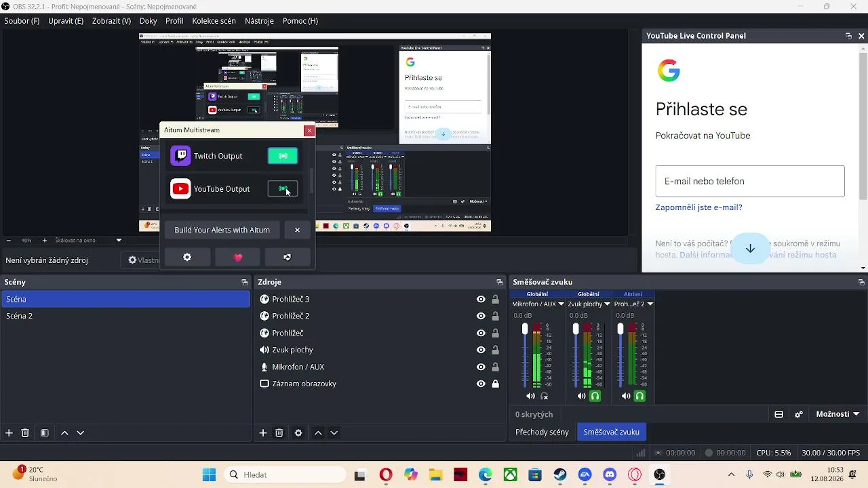Adjust the Zvuk plochy volume slider

[x=576, y=329]
